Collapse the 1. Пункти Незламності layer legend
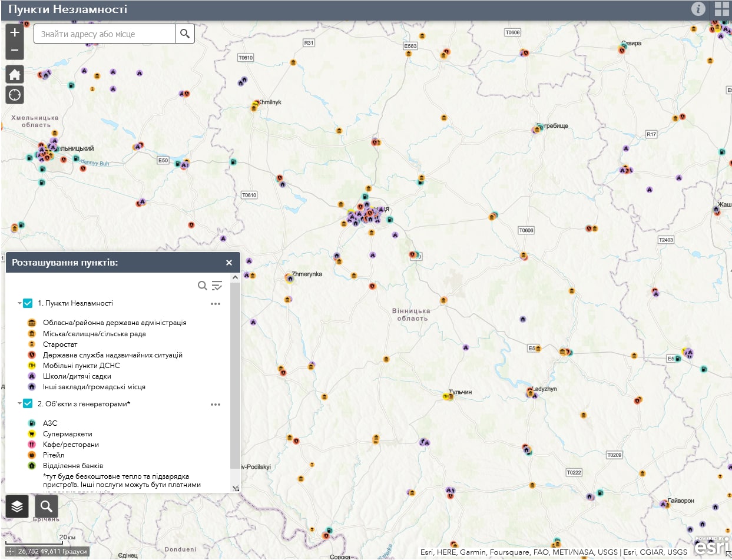The width and height of the screenshot is (732, 560). click(19, 303)
